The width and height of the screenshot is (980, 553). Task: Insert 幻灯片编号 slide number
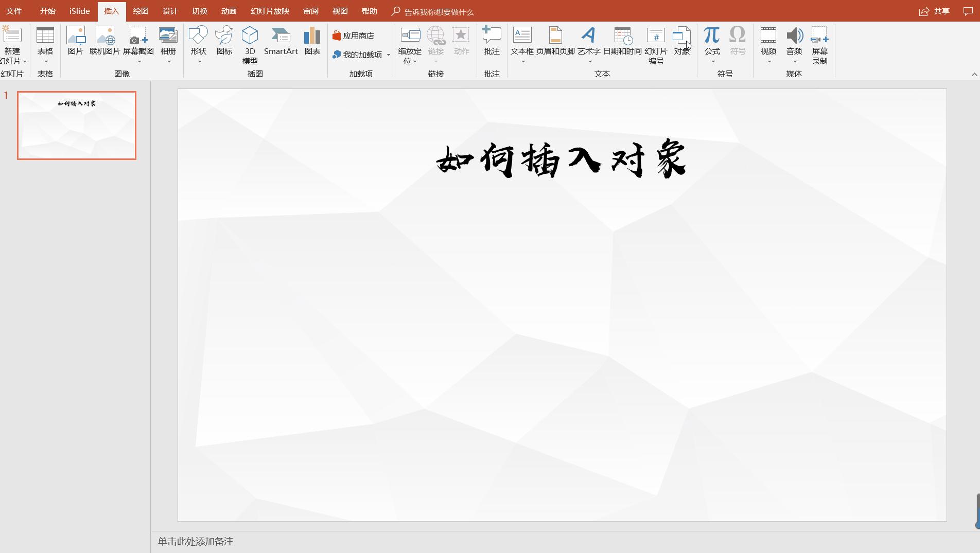click(655, 45)
